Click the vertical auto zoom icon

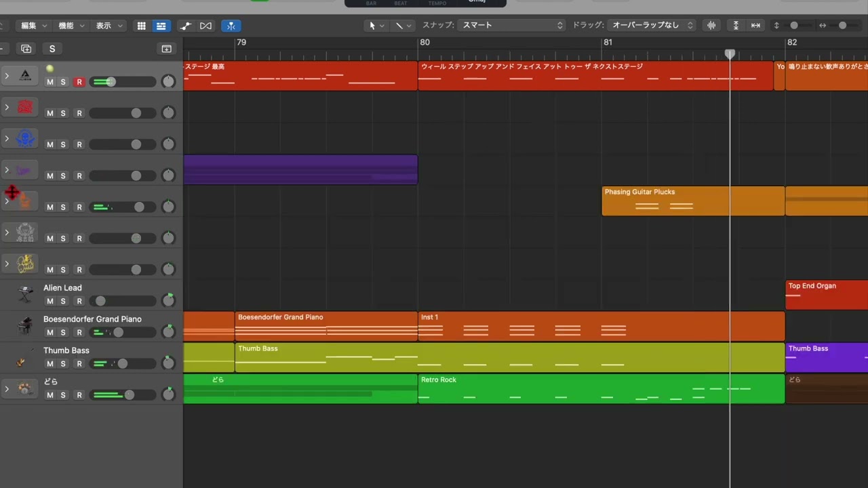736,25
